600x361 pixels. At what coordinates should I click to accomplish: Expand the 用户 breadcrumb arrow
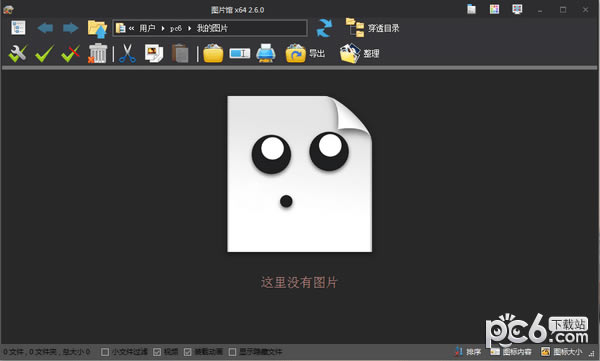point(163,28)
